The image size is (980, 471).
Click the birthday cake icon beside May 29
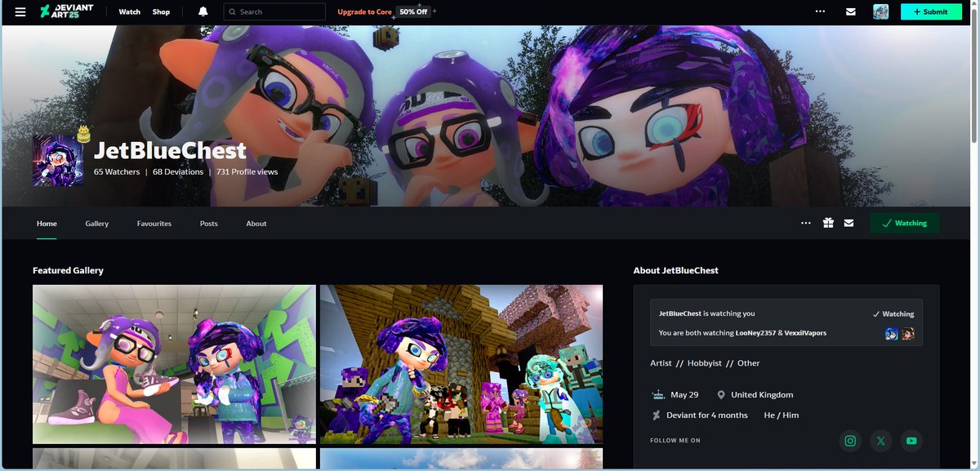[x=658, y=394]
